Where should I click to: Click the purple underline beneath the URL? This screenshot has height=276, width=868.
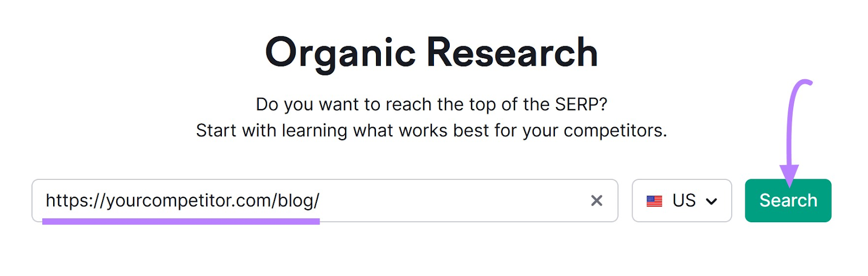point(181,221)
